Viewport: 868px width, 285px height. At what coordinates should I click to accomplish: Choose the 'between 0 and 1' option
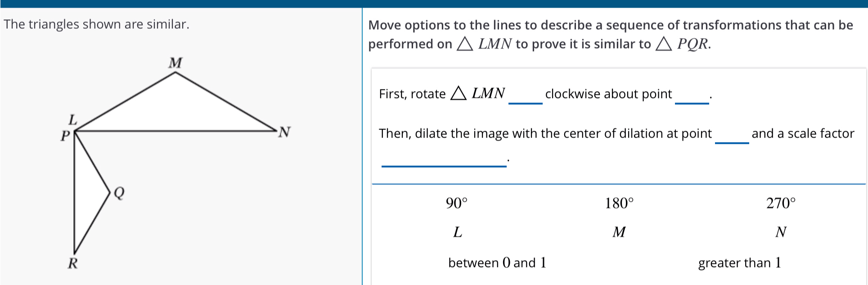497,263
